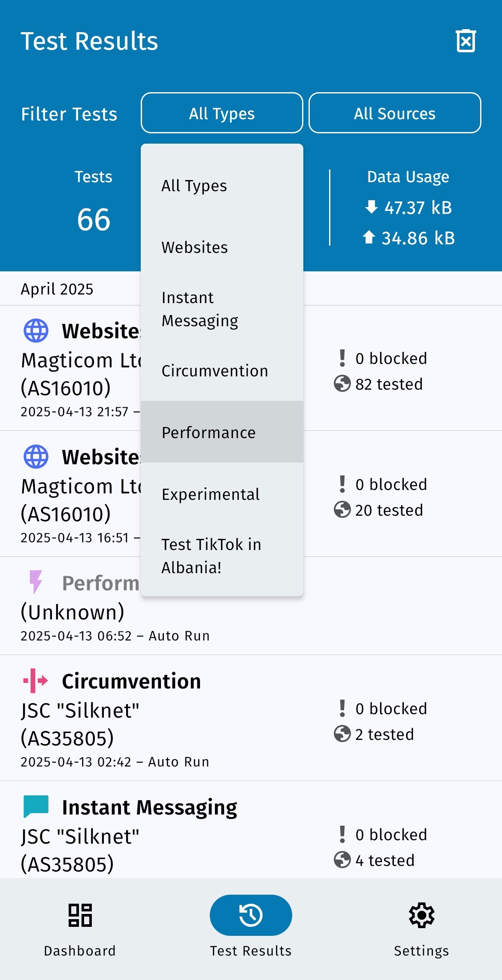Click the Circumvention result arrow icon
The height and width of the screenshot is (980, 502).
(36, 681)
